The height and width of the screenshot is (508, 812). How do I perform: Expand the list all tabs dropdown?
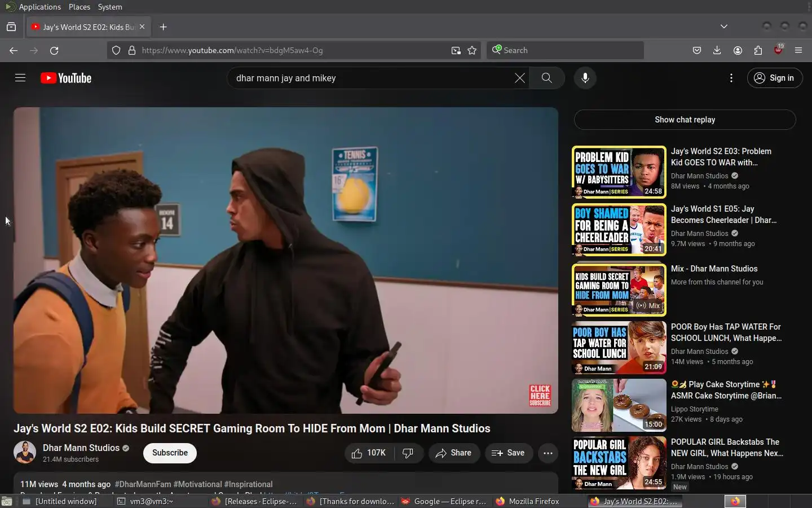[724, 27]
